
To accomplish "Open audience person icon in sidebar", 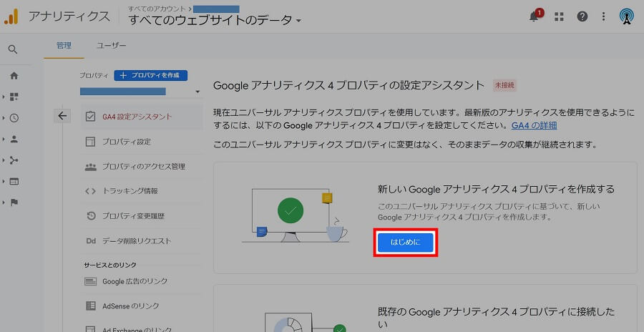I will pos(14,140).
